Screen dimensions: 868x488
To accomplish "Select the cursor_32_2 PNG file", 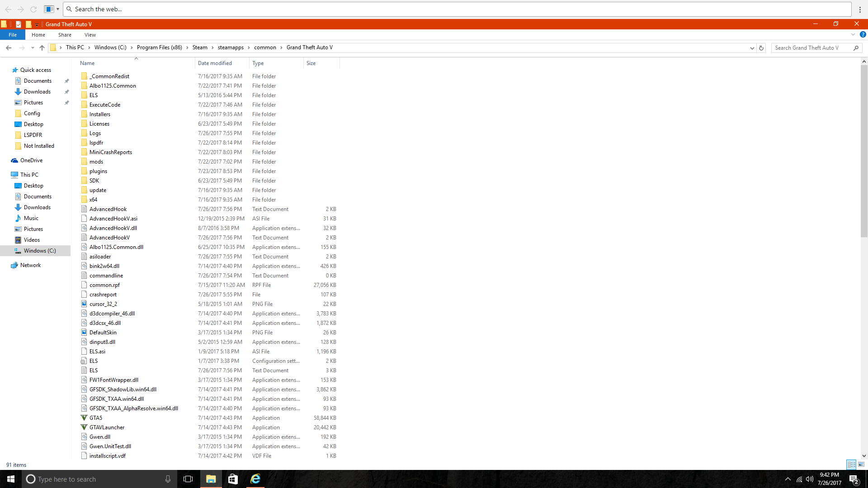I will pyautogui.click(x=103, y=304).
